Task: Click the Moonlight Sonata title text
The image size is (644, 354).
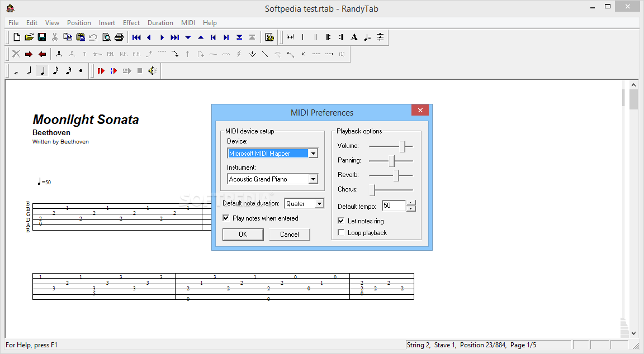Action: tap(86, 119)
